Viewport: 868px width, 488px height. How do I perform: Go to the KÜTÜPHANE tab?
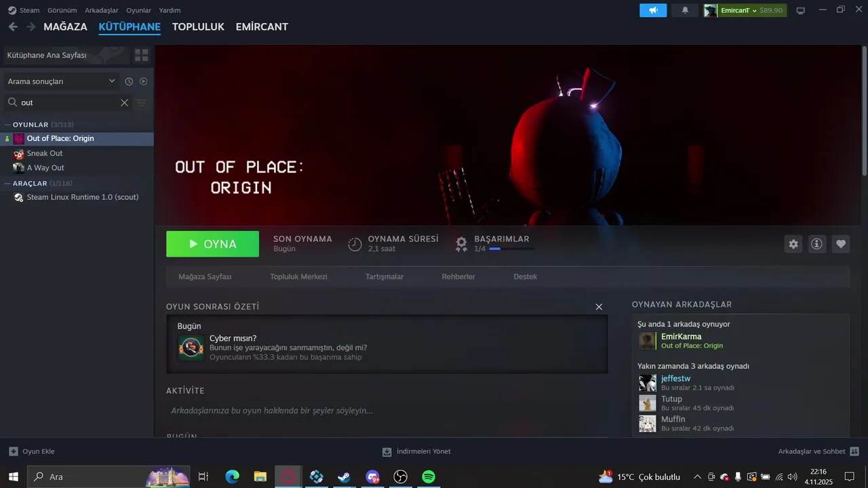[x=130, y=26]
